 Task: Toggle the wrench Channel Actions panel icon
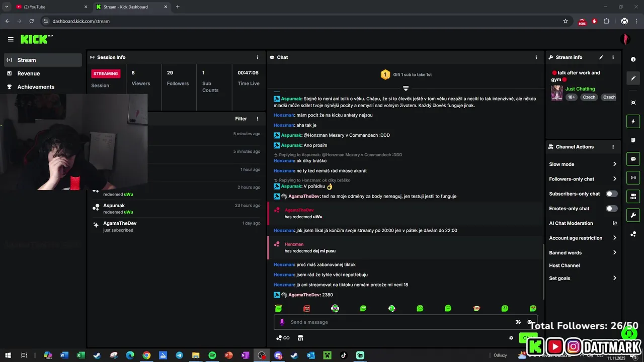[633, 215]
